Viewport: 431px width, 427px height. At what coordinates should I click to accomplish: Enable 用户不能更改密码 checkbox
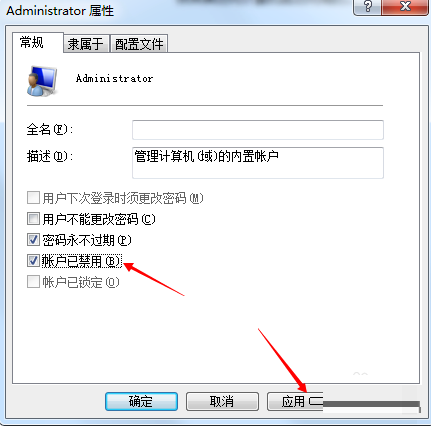tap(33, 219)
